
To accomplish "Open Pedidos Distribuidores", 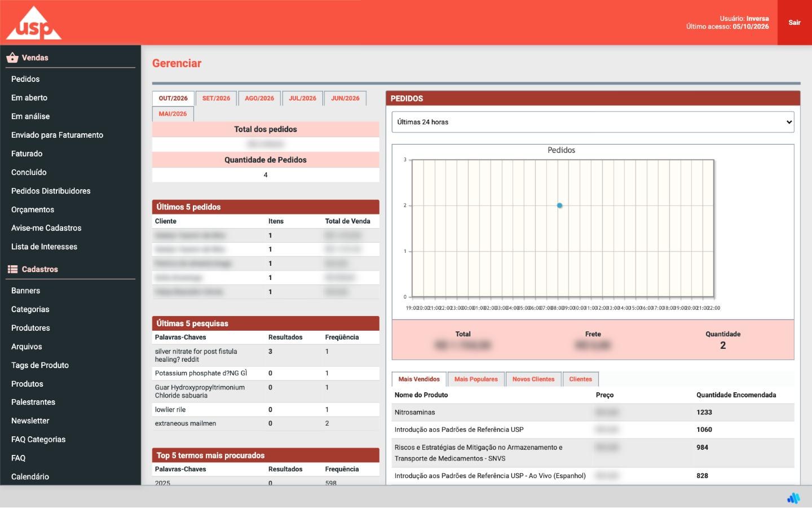I will point(51,191).
